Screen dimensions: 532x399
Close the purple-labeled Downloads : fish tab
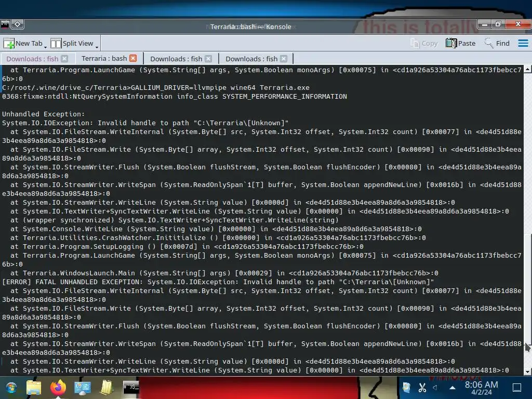pyautogui.click(x=64, y=59)
